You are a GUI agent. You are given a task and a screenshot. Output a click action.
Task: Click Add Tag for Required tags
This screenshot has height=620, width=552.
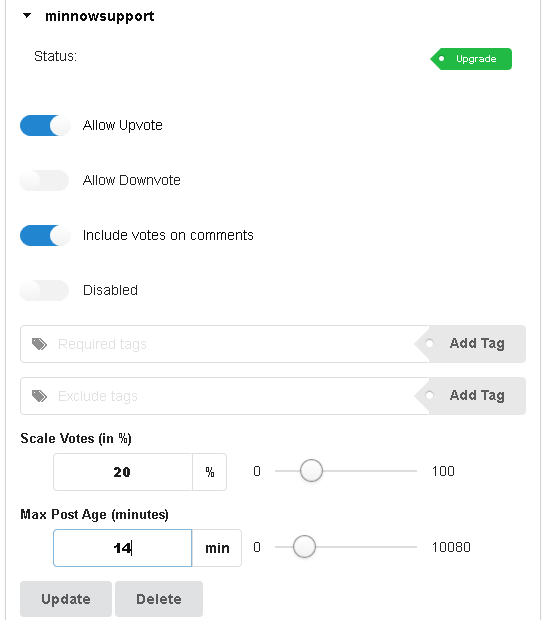tap(470, 344)
